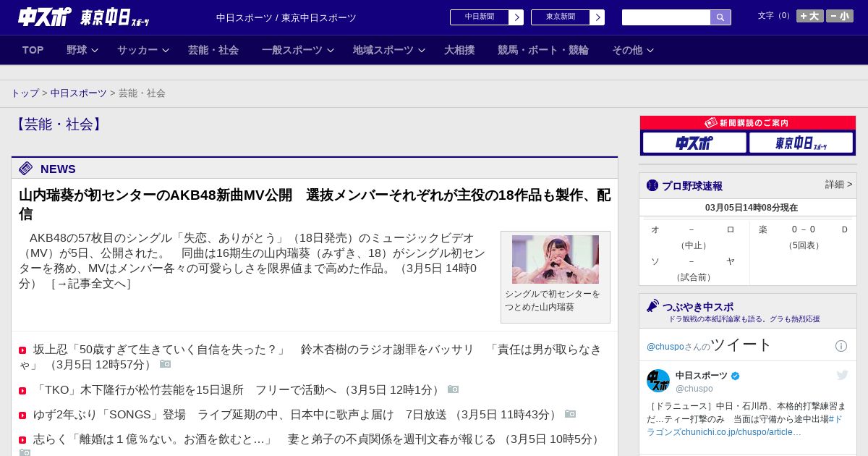Click red bullet icon beside TKO article
This screenshot has height=456, width=868.
[x=22, y=391]
